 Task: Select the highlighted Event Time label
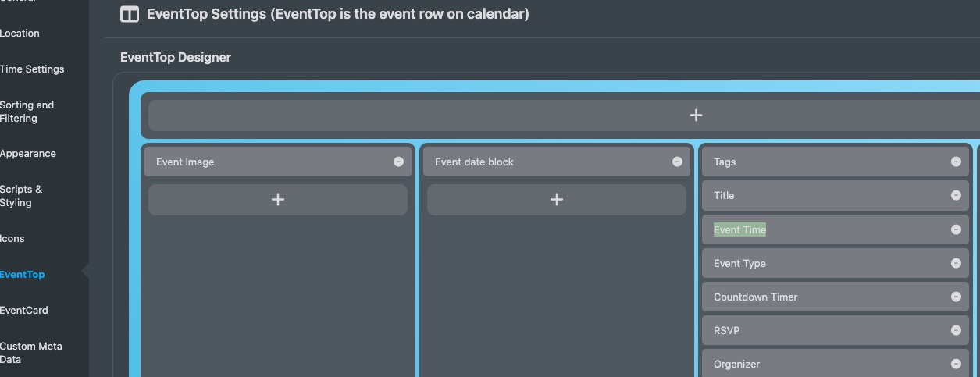click(739, 229)
